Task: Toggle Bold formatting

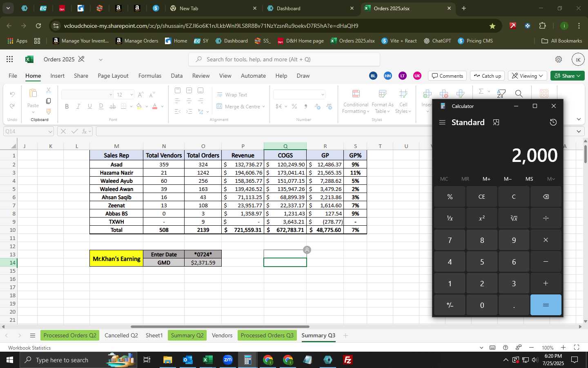Action: pyautogui.click(x=67, y=106)
